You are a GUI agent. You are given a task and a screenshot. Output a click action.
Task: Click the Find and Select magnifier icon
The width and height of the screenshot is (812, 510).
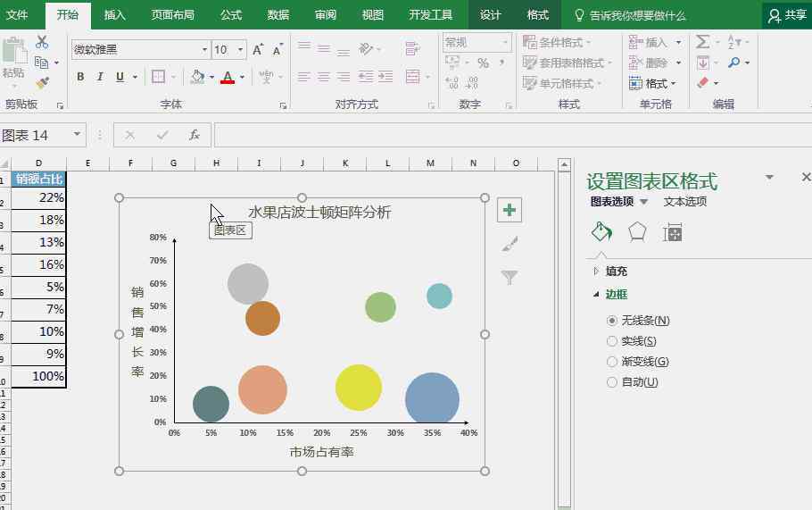pyautogui.click(x=733, y=63)
